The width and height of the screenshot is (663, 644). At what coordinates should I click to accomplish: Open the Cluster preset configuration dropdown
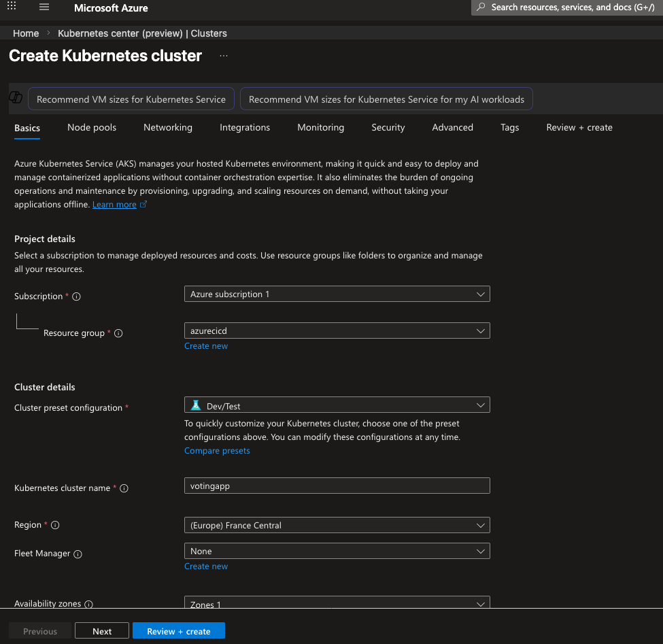(x=337, y=405)
